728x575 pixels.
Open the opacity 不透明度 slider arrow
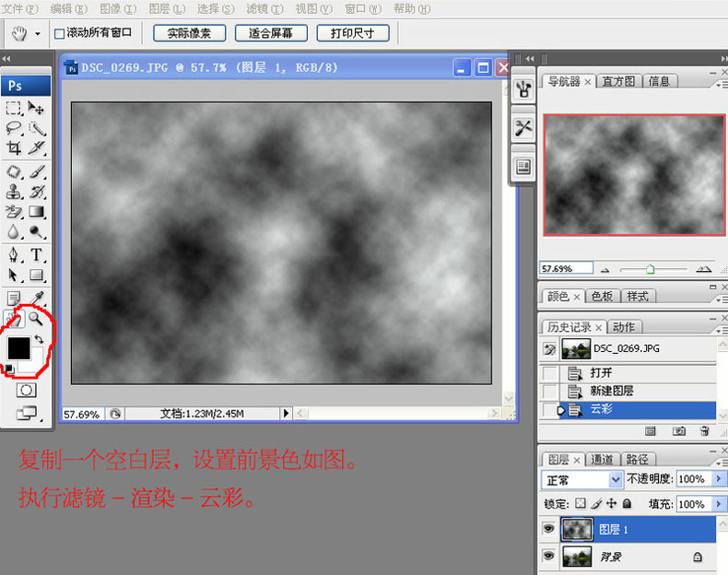pyautogui.click(x=719, y=478)
